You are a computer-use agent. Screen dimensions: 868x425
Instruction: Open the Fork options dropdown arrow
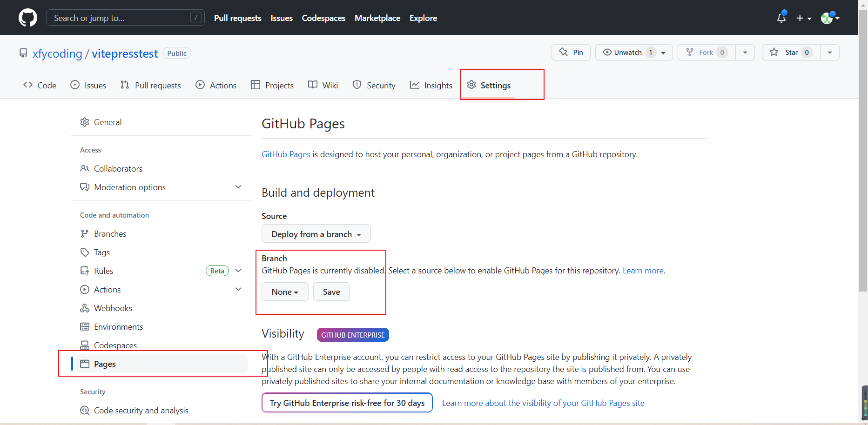pyautogui.click(x=745, y=52)
